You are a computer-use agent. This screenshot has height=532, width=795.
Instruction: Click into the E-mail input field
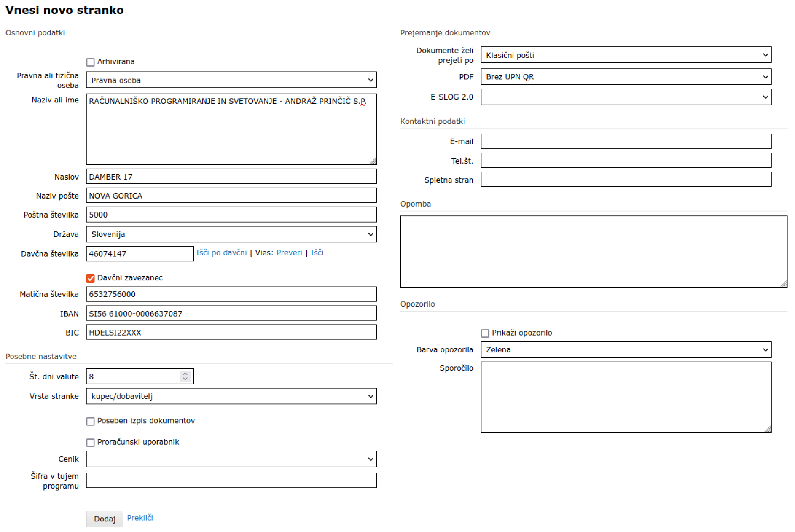point(625,142)
